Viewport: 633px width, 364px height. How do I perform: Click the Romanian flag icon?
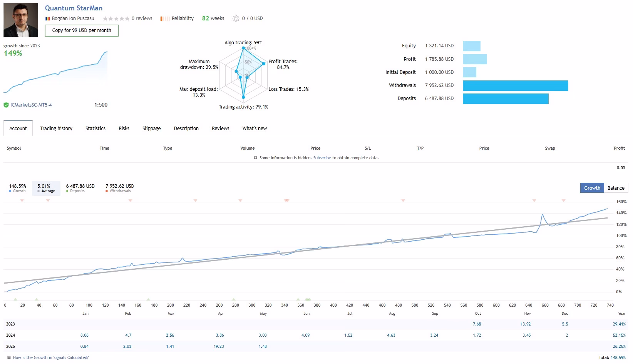48,18
